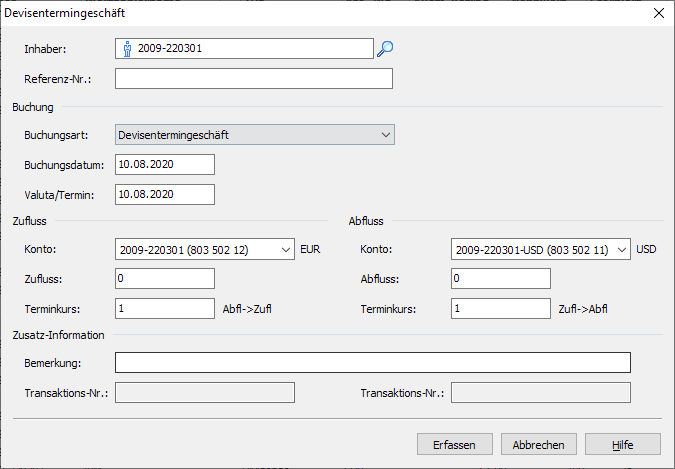This screenshot has width=675, height=469.
Task: Open the Buchungsart dropdown
Action: pyautogui.click(x=386, y=134)
